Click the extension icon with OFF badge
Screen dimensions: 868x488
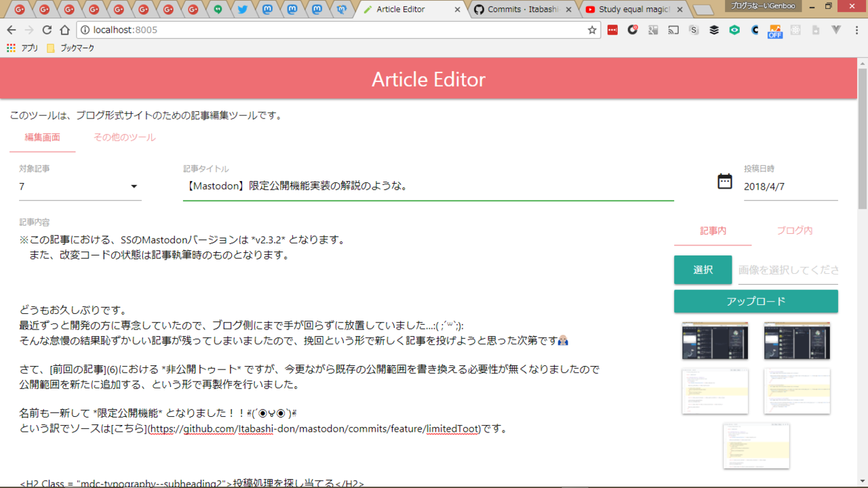tap(774, 31)
